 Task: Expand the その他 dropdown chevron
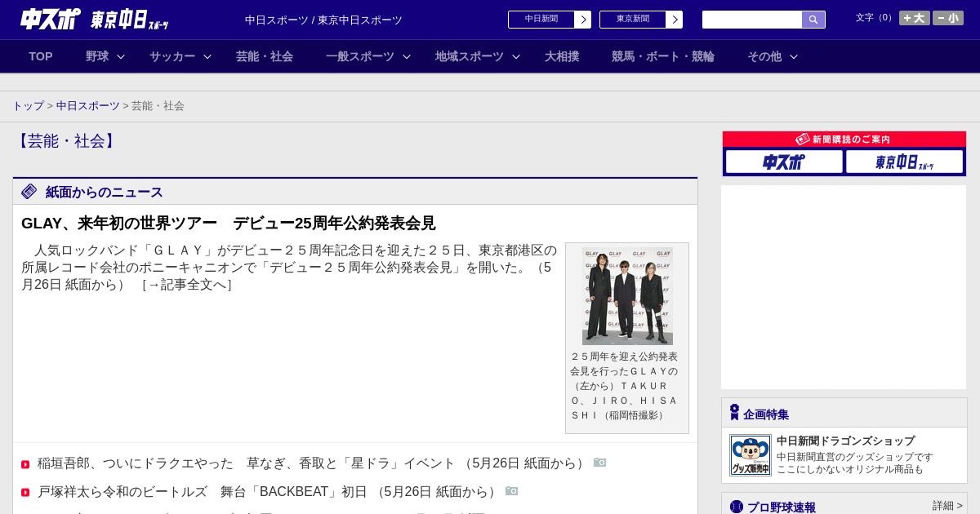(x=794, y=56)
